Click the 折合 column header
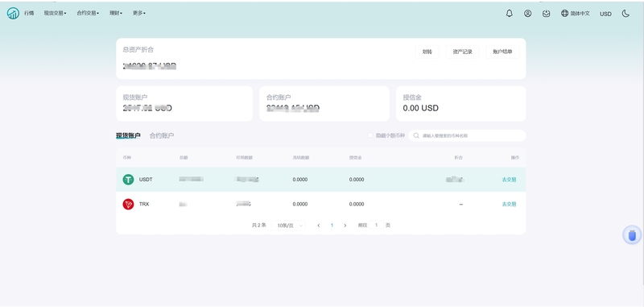Image resolution: width=644 pixels, height=307 pixels. click(x=458, y=158)
